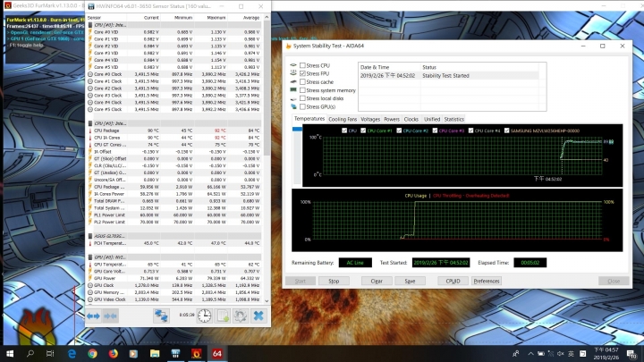The height and width of the screenshot is (362, 644).
Task: Launch Microsoft Edge from taskbar
Action: click(x=72, y=353)
